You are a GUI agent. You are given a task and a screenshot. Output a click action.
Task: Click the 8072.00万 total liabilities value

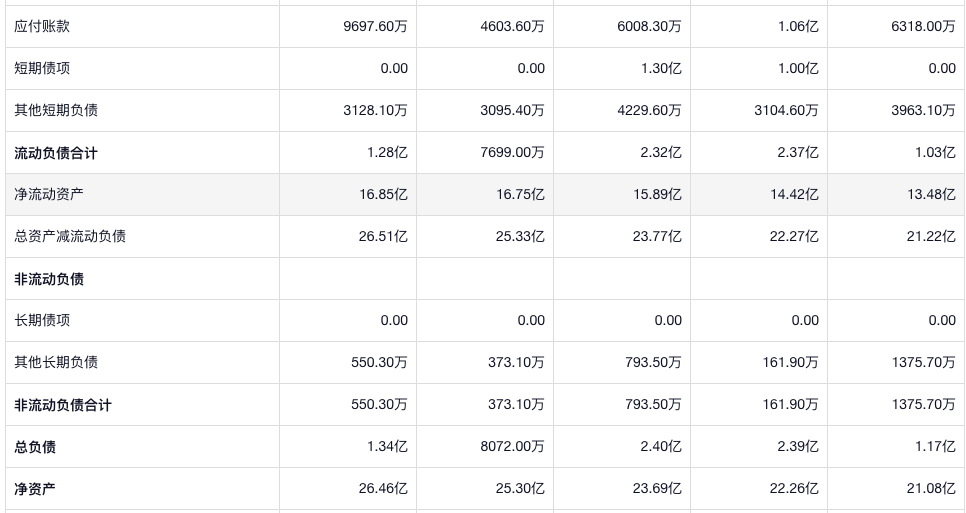(x=512, y=447)
